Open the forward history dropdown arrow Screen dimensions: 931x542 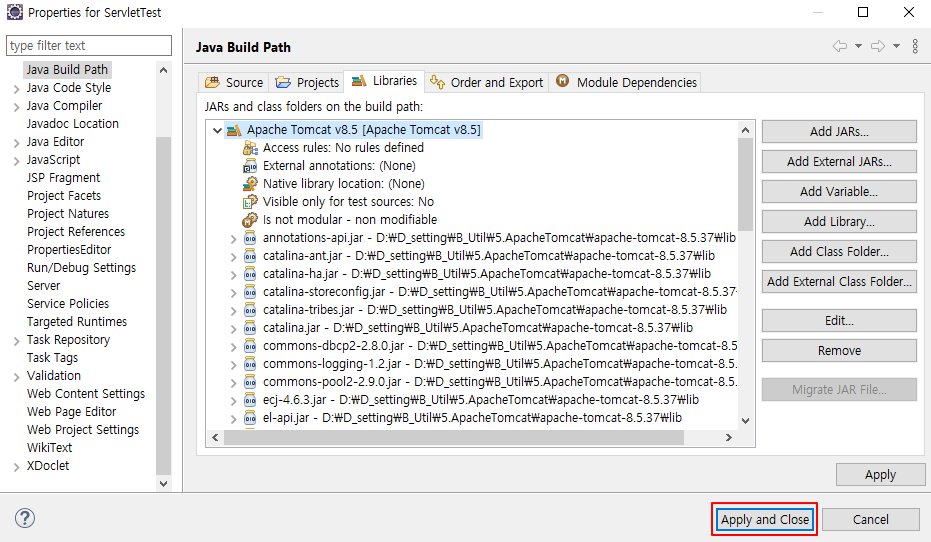[x=896, y=46]
